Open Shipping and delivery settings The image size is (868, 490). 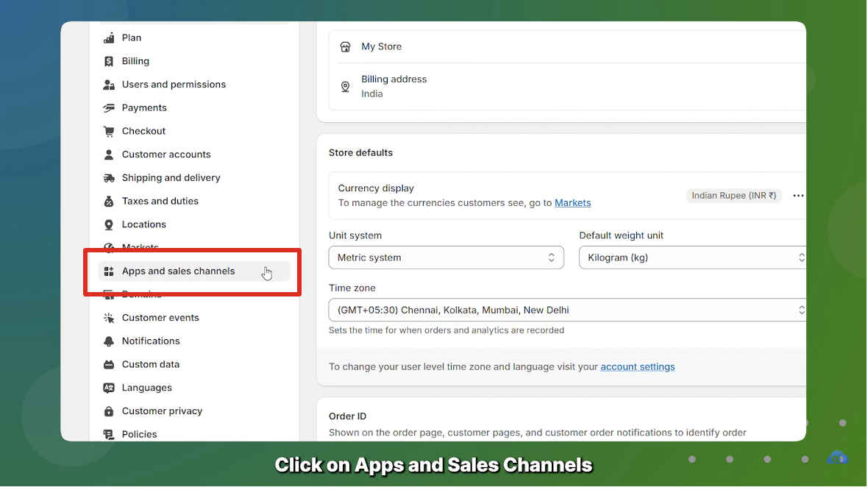[x=171, y=177]
